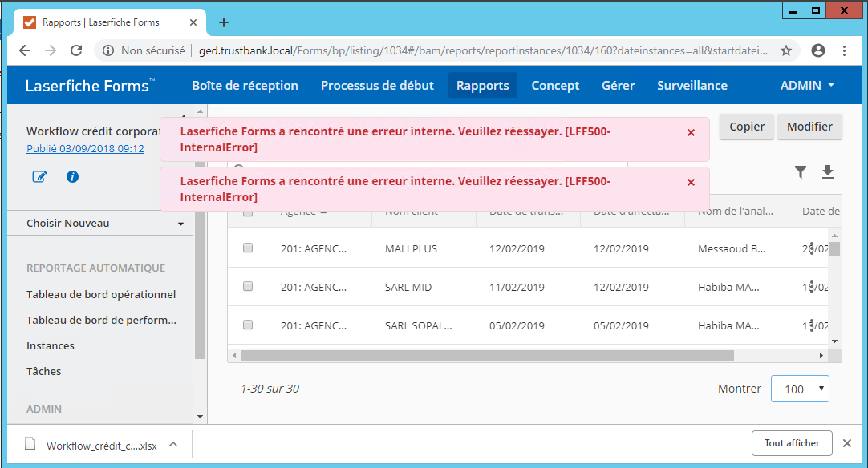Open the Chrome profile avatar icon

coord(817,51)
